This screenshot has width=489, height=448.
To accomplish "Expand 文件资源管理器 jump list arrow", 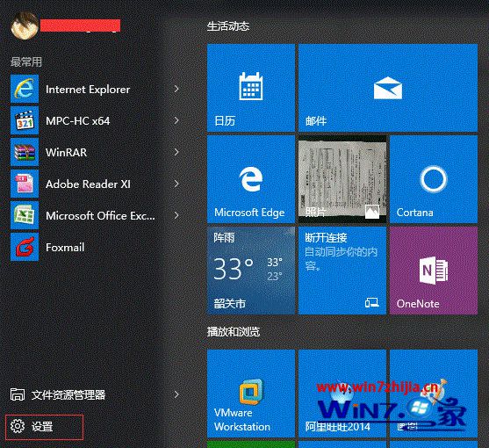I will pyautogui.click(x=176, y=394).
